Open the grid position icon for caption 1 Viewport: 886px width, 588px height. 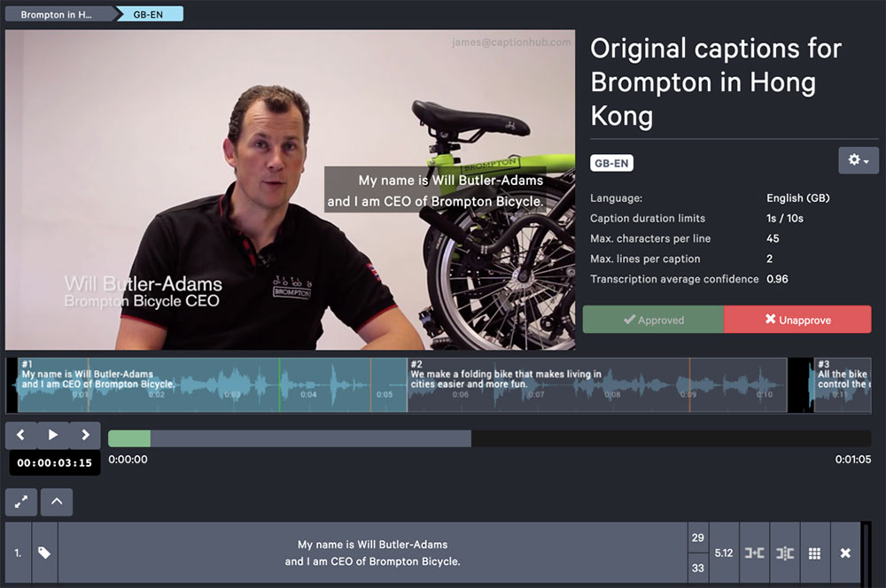[x=814, y=553]
